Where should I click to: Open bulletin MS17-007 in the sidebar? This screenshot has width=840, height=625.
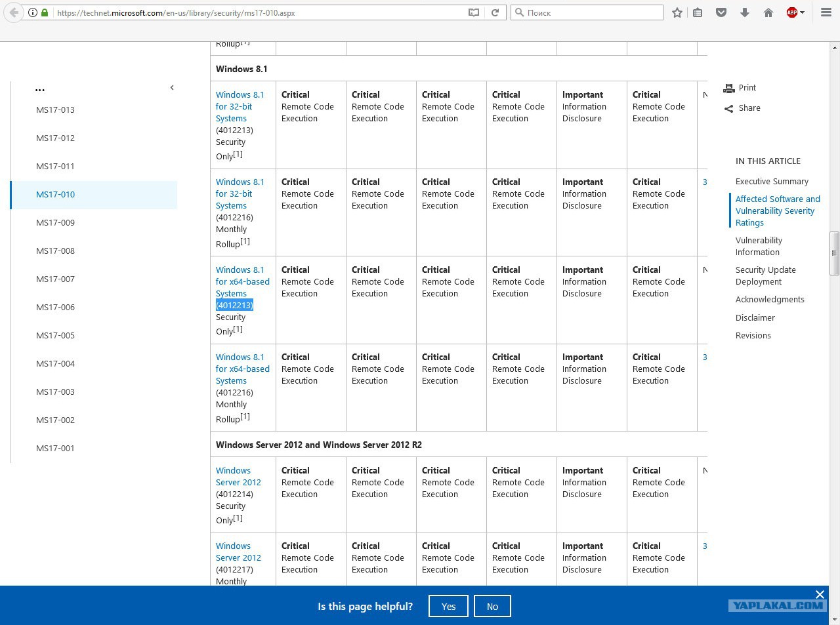[55, 279]
